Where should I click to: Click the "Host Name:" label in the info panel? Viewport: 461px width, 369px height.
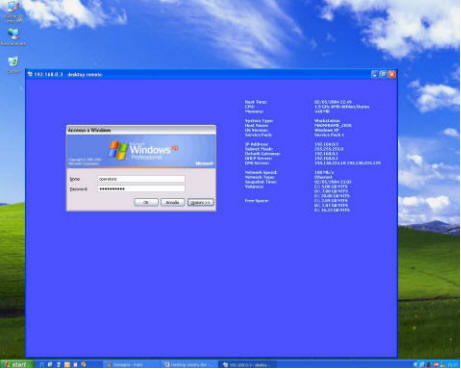256,126
